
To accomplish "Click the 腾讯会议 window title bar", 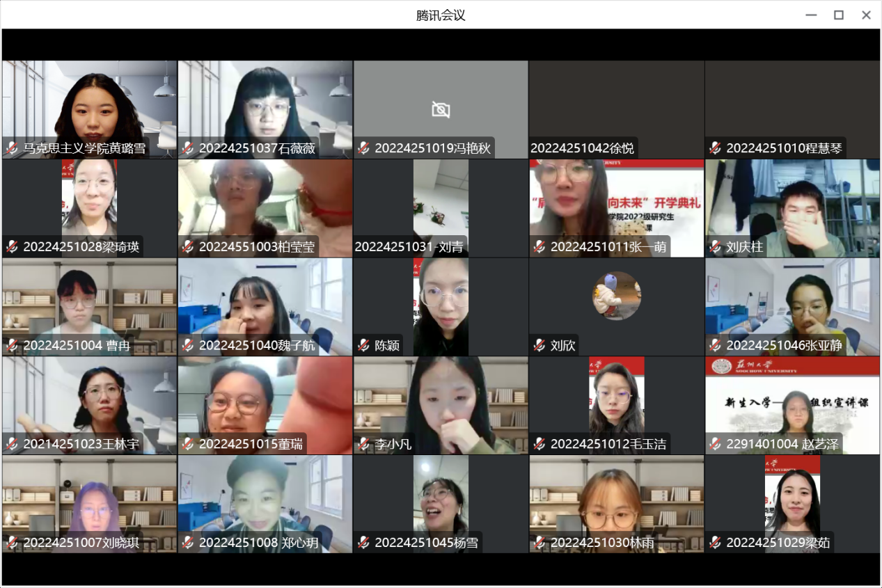I will coord(441,15).
